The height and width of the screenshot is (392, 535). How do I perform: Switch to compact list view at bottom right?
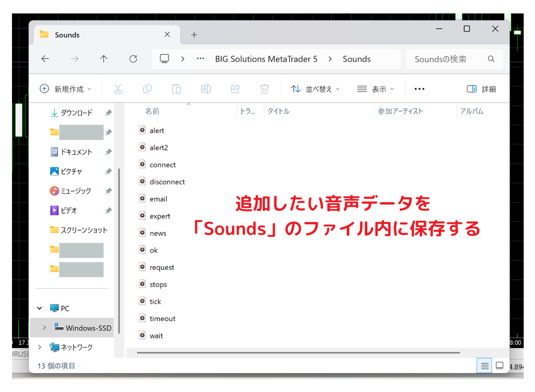click(484, 365)
